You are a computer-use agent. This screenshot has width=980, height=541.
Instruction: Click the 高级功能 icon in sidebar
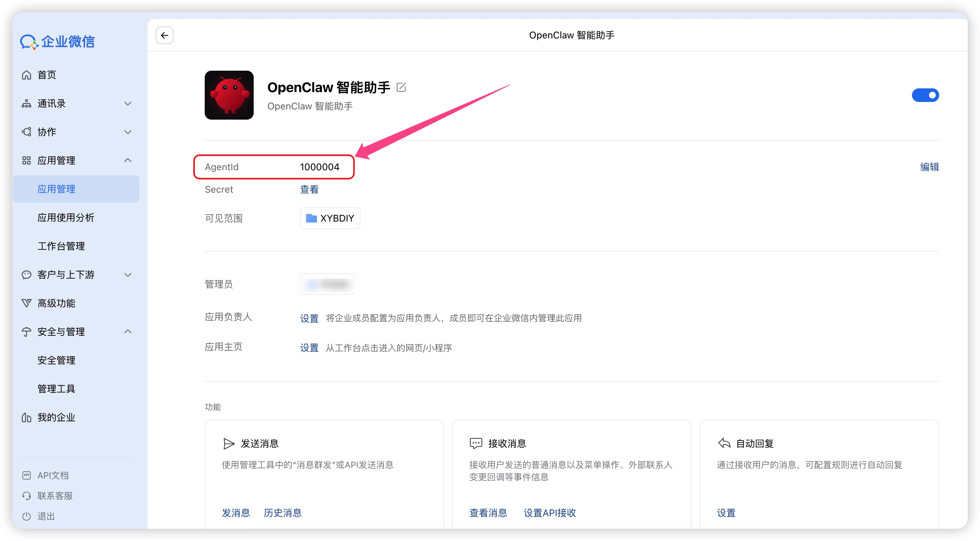(26, 303)
